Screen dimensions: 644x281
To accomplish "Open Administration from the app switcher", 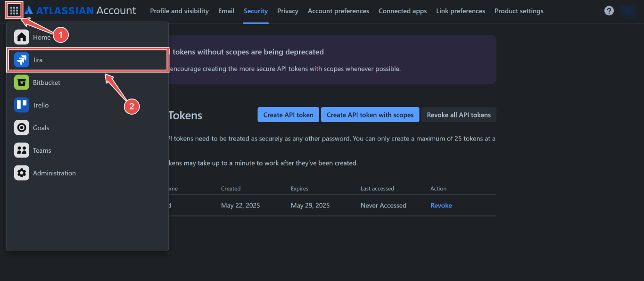I will 54,173.
